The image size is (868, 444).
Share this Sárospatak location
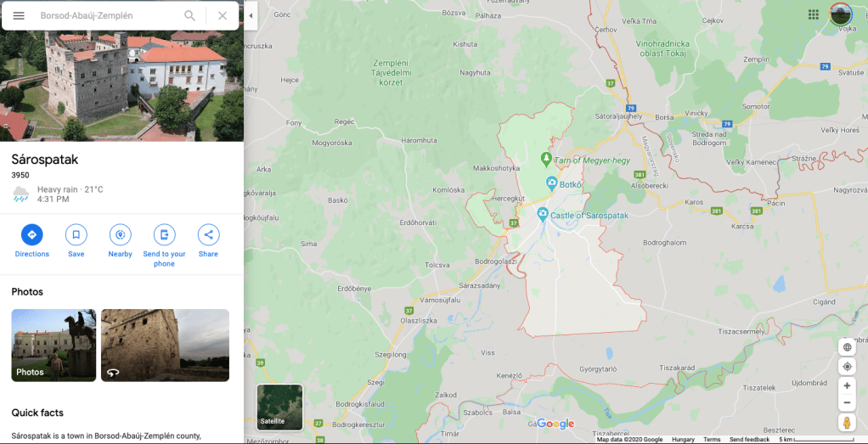[x=208, y=235]
